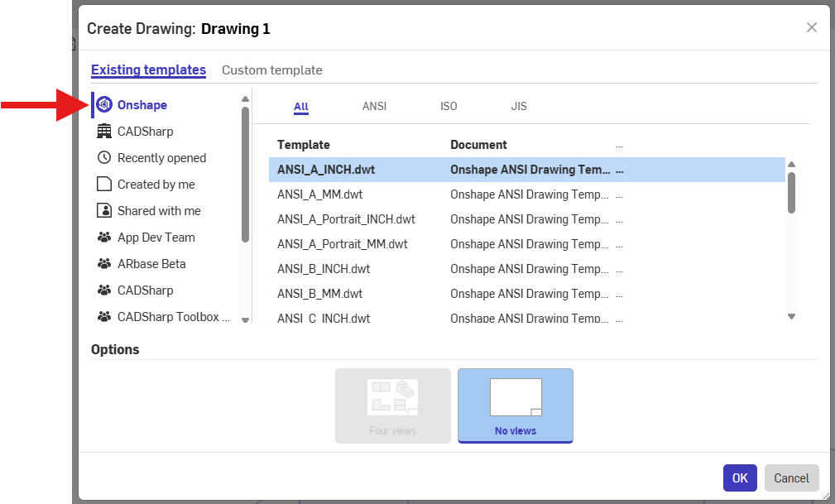Click the Shared with me person icon

(104, 210)
